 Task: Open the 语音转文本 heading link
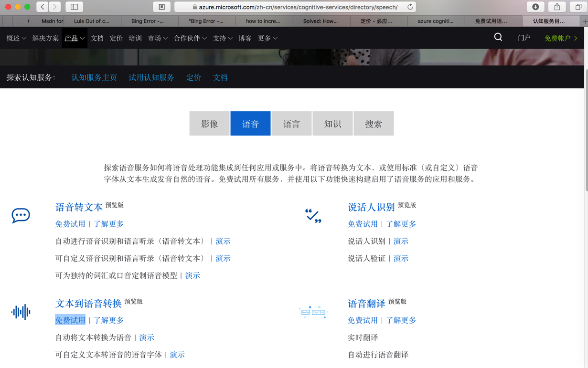(79, 207)
